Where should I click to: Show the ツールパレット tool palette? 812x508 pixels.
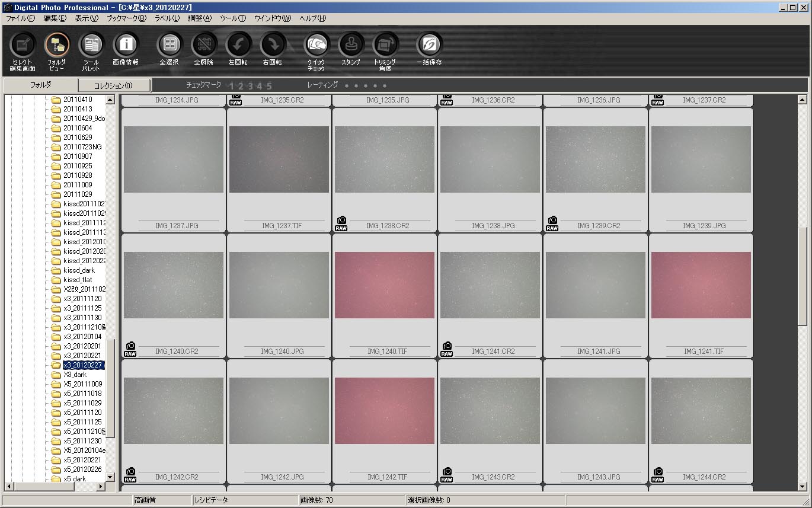91,51
